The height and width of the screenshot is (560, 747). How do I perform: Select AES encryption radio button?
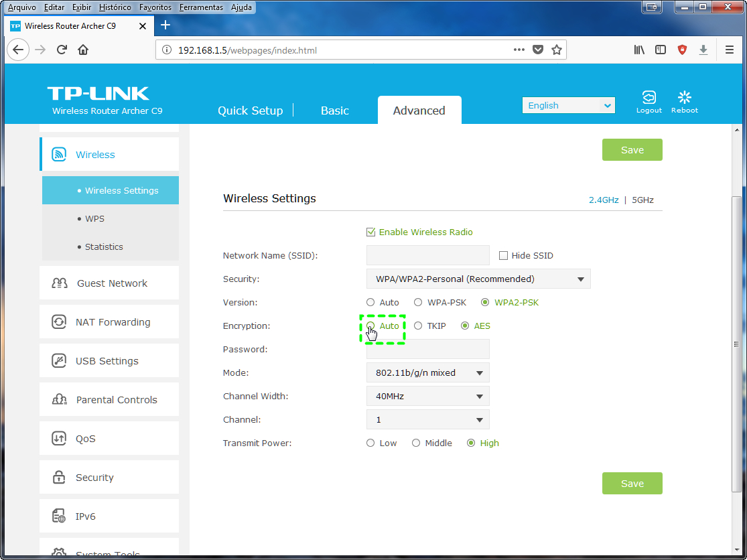tap(465, 326)
